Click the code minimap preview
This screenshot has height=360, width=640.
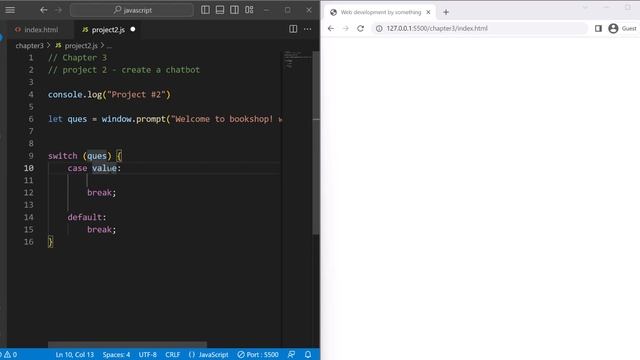(298, 60)
